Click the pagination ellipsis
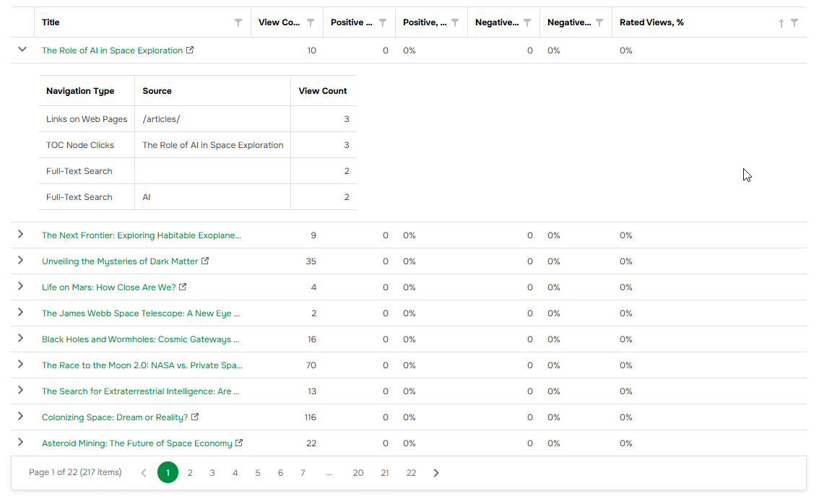This screenshot has width=819, height=504. (x=329, y=472)
